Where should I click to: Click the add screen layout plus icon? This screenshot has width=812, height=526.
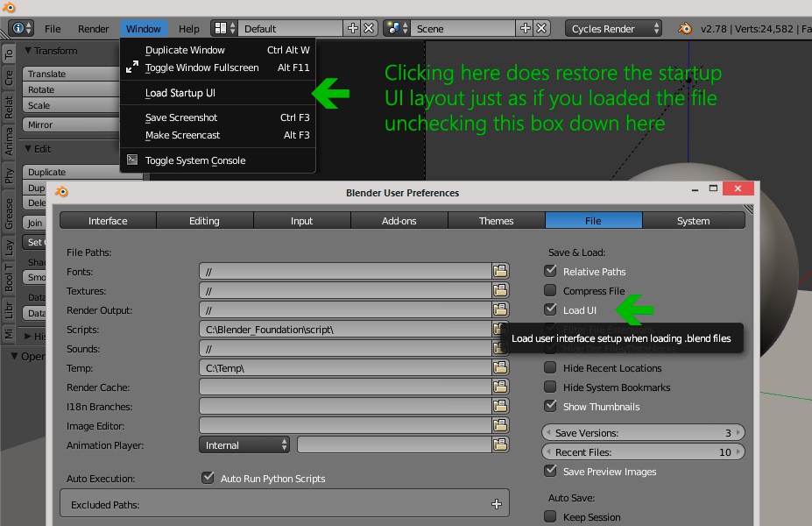coord(353,29)
